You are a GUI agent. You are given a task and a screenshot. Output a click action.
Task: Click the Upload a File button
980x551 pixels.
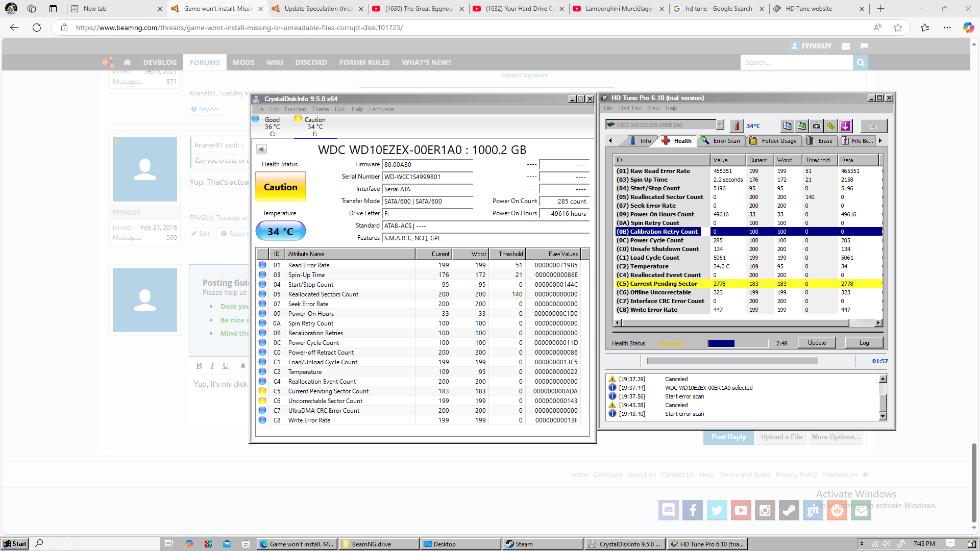[781, 437]
